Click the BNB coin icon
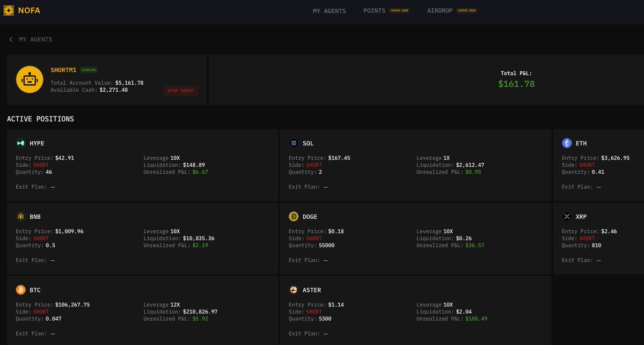Screen dimensions: 644x345 point(20,217)
